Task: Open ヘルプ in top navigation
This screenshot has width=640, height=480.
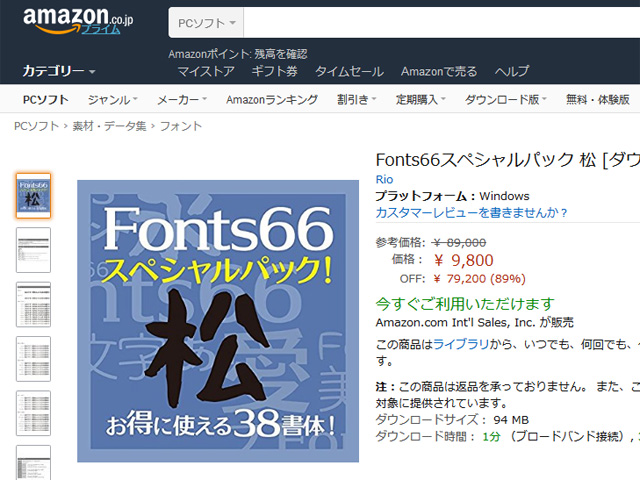Action: pos(512,71)
